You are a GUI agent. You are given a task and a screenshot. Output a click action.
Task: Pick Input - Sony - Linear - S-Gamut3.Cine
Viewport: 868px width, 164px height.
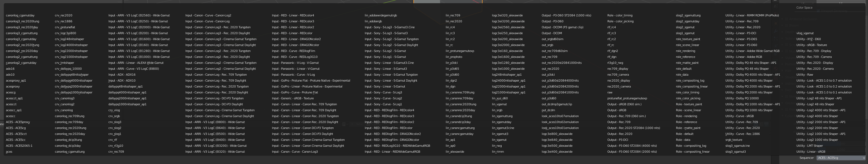click(389, 63)
